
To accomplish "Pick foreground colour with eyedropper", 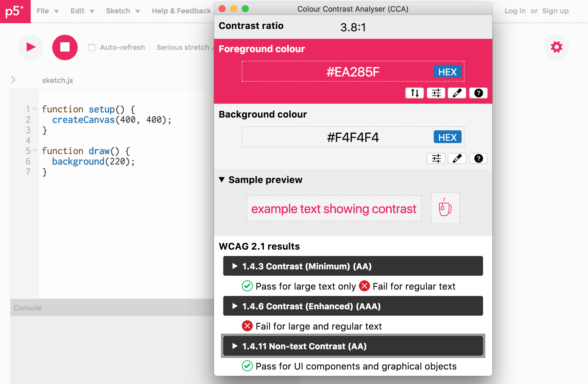I will pos(457,93).
